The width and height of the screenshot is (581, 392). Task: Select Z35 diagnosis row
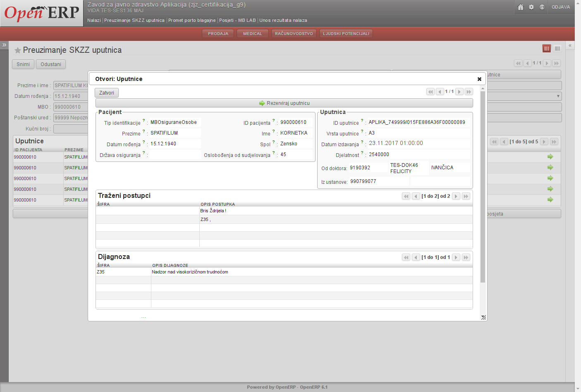click(x=284, y=272)
